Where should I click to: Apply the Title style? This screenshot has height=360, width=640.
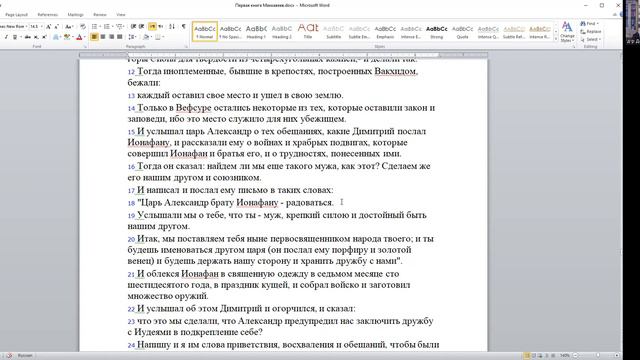308,31
